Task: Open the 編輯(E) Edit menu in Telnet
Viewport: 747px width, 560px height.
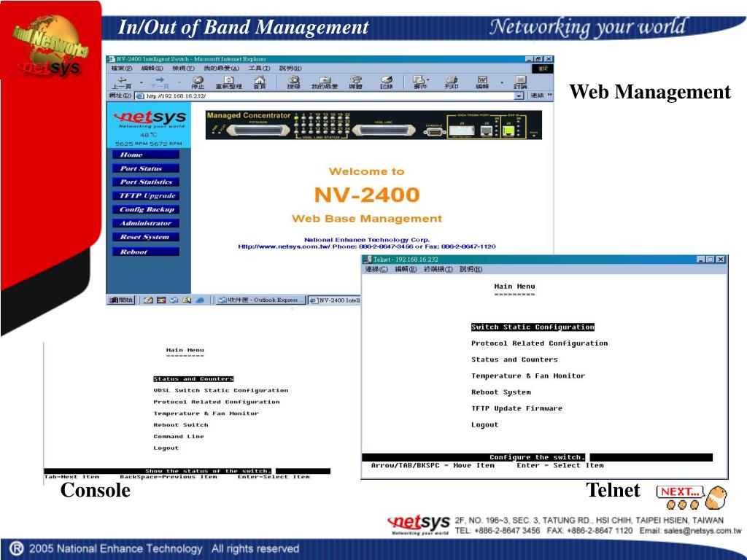Action: (x=406, y=269)
